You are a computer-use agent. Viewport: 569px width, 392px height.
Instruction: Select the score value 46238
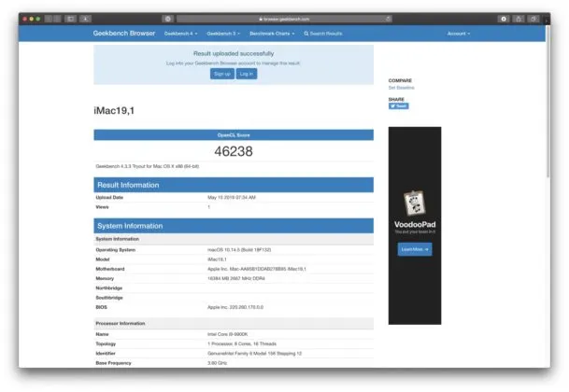[x=234, y=151]
